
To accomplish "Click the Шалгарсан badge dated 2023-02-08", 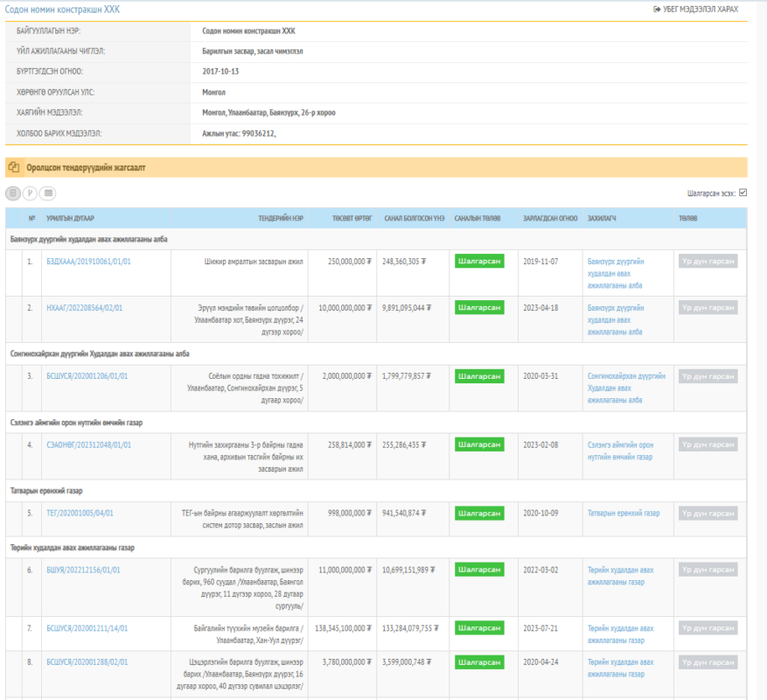I will click(x=479, y=445).
